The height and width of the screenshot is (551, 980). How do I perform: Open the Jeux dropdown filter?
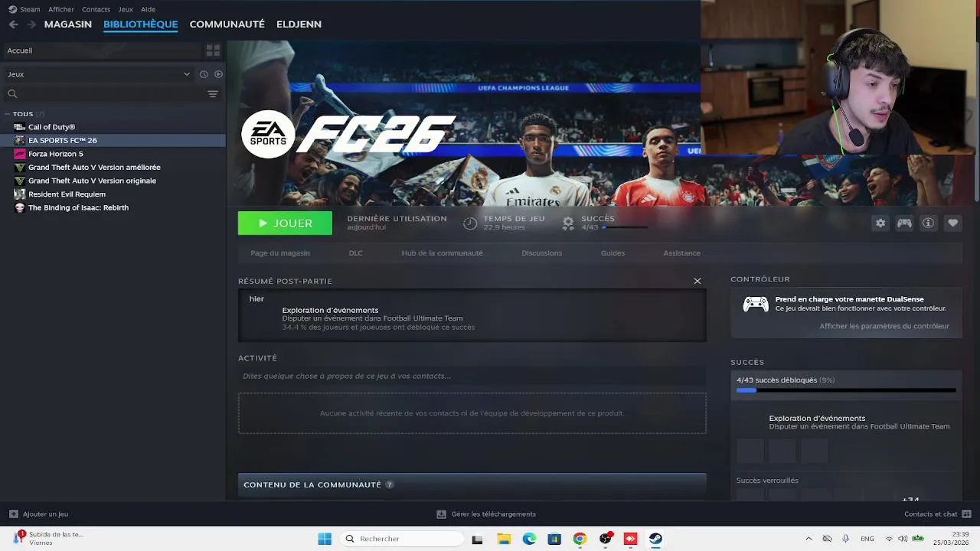pyautogui.click(x=99, y=74)
